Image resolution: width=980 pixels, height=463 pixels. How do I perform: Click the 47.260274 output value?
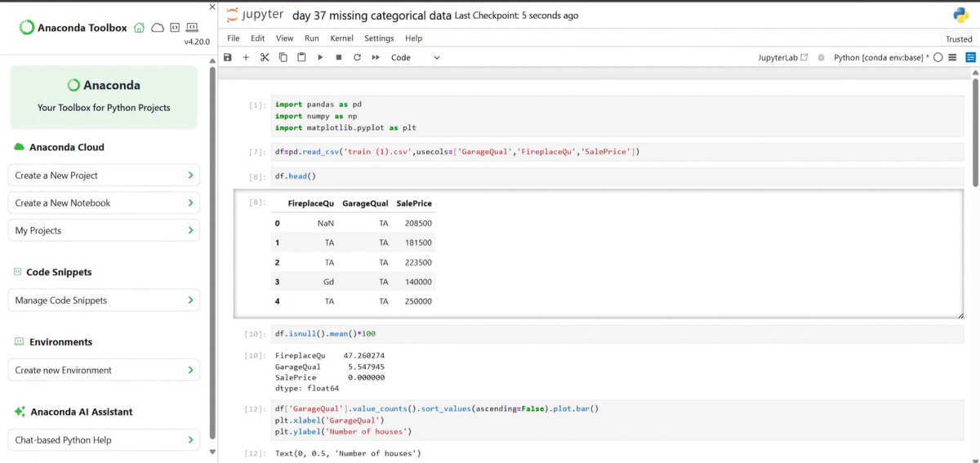[364, 356]
